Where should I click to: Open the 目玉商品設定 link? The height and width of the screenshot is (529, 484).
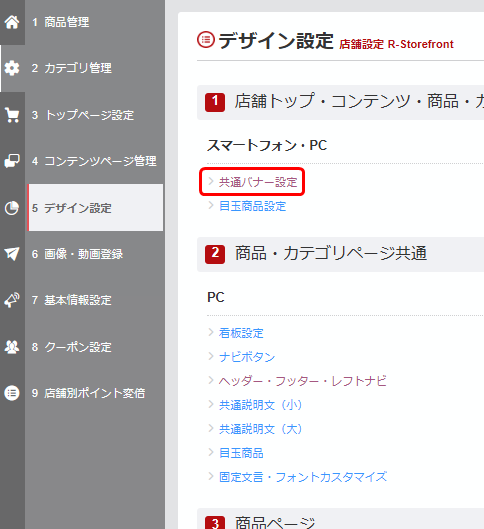tap(252, 206)
